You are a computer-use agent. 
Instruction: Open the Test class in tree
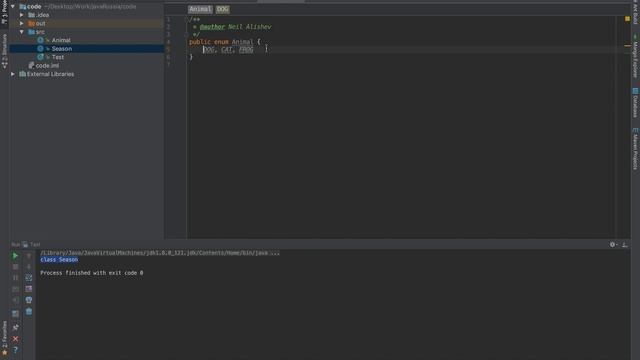point(58,57)
